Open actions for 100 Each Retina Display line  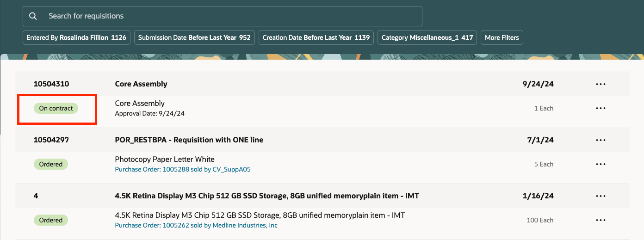[601, 220]
